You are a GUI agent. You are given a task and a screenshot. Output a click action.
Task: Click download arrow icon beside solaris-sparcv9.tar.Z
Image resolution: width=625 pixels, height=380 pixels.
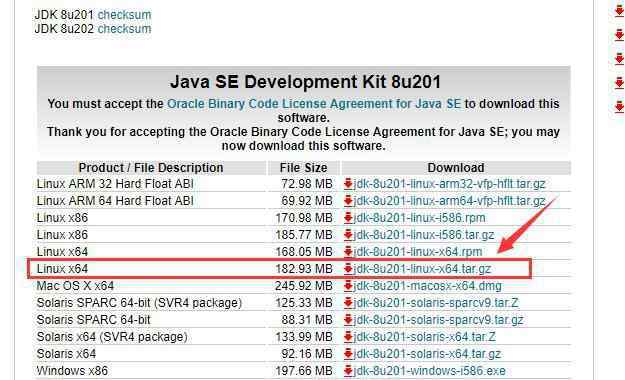point(348,303)
